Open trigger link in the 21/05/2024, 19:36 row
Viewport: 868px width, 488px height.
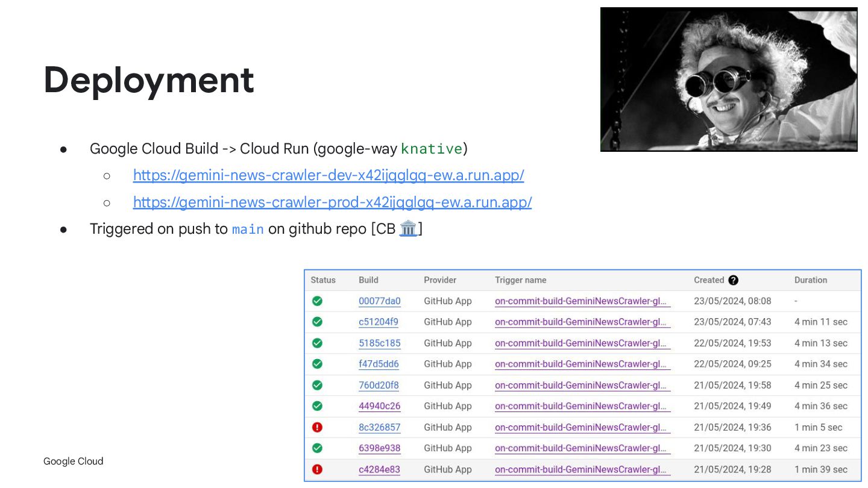pyautogui.click(x=583, y=427)
